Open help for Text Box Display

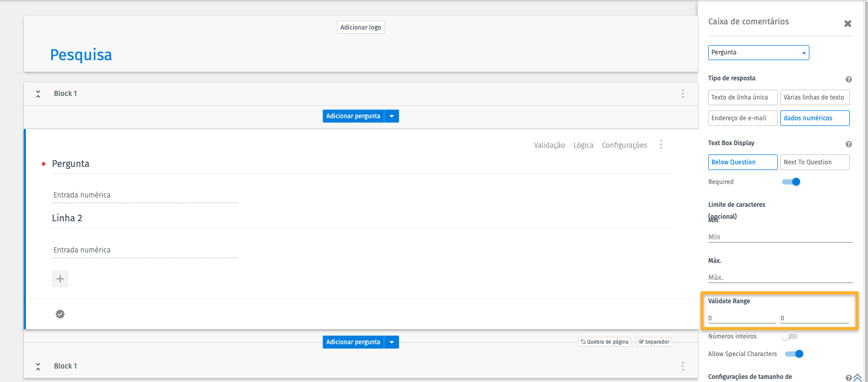coord(849,144)
